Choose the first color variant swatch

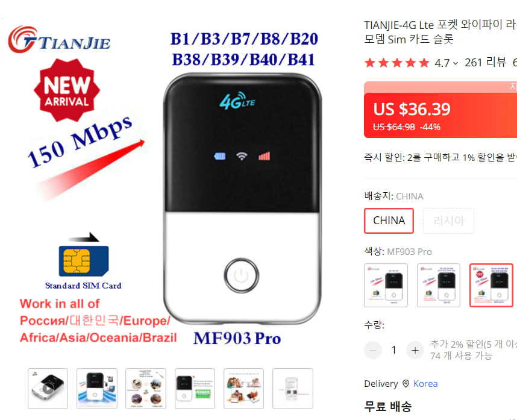[386, 285]
